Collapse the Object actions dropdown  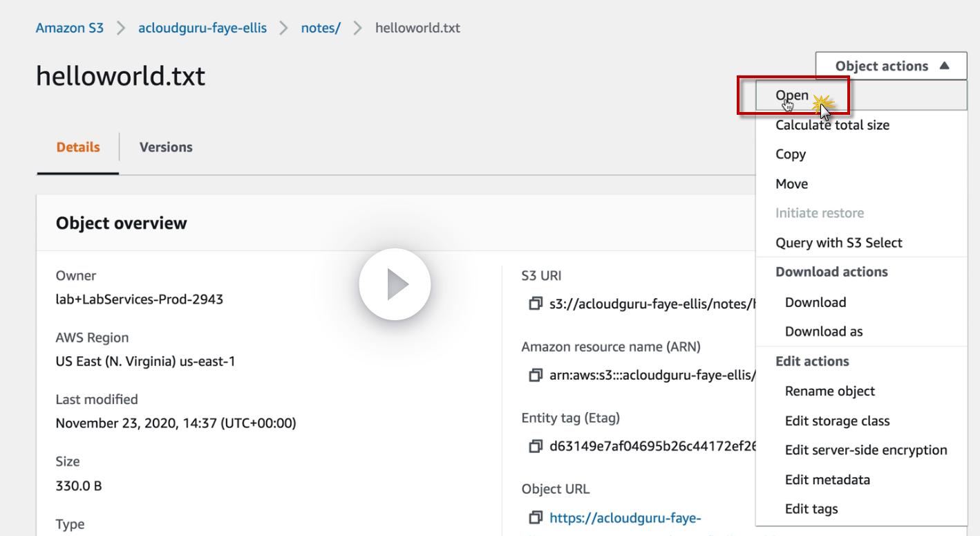891,66
